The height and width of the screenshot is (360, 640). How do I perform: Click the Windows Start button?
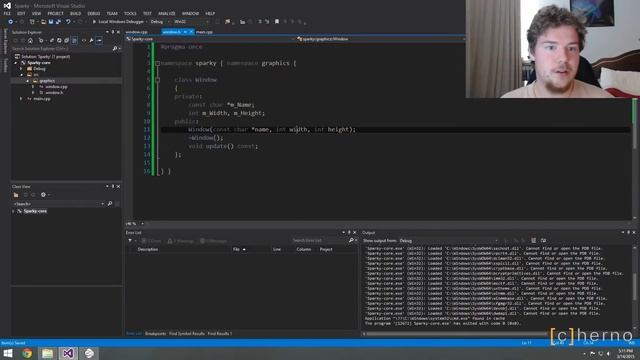point(8,353)
